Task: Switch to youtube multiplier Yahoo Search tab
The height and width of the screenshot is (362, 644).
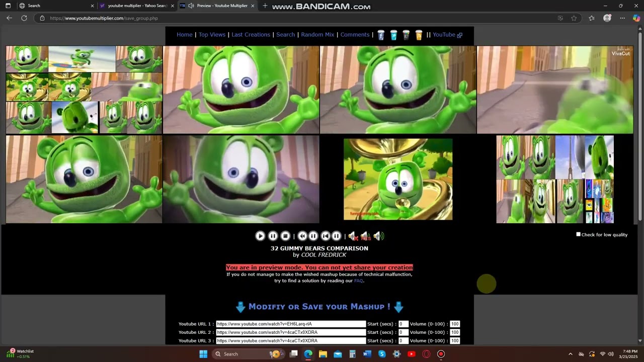Action: (137, 6)
